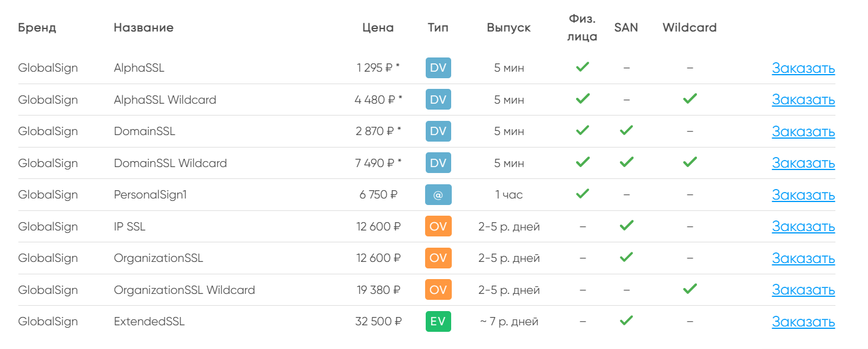Image resolution: width=868 pixels, height=349 pixels.
Task: Select the Бренд column header
Action: 37,27
